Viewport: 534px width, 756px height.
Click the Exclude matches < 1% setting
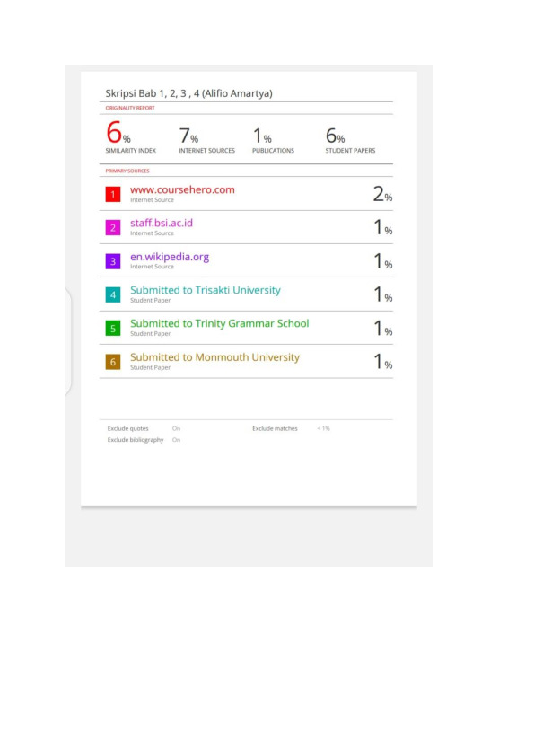point(323,428)
